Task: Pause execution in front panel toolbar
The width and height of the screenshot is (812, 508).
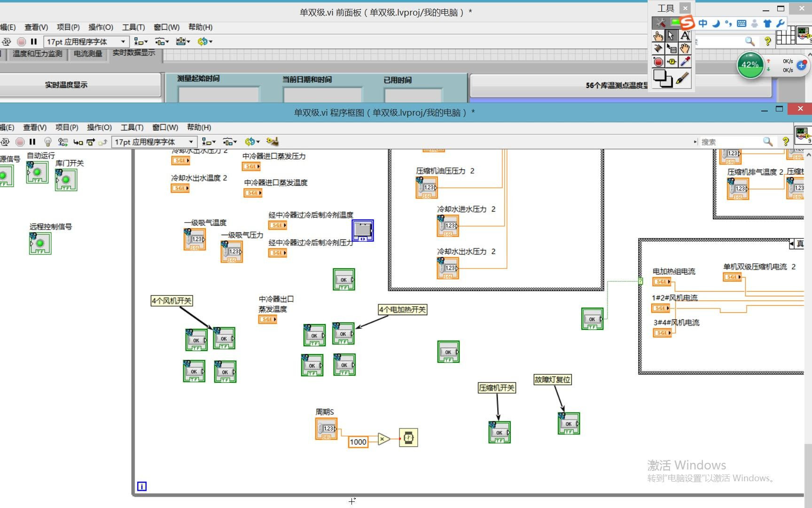Action: 34,41
